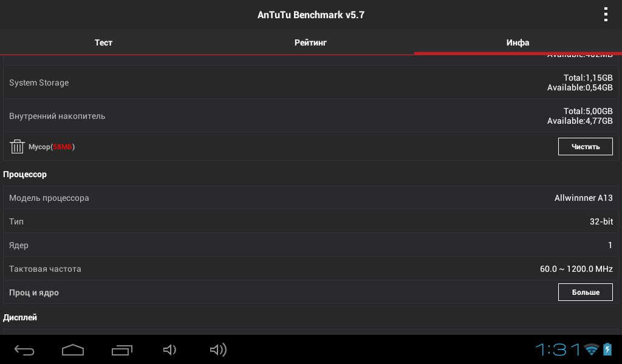Tap the System Storage row
This screenshot has width=622, height=364.
(311, 83)
